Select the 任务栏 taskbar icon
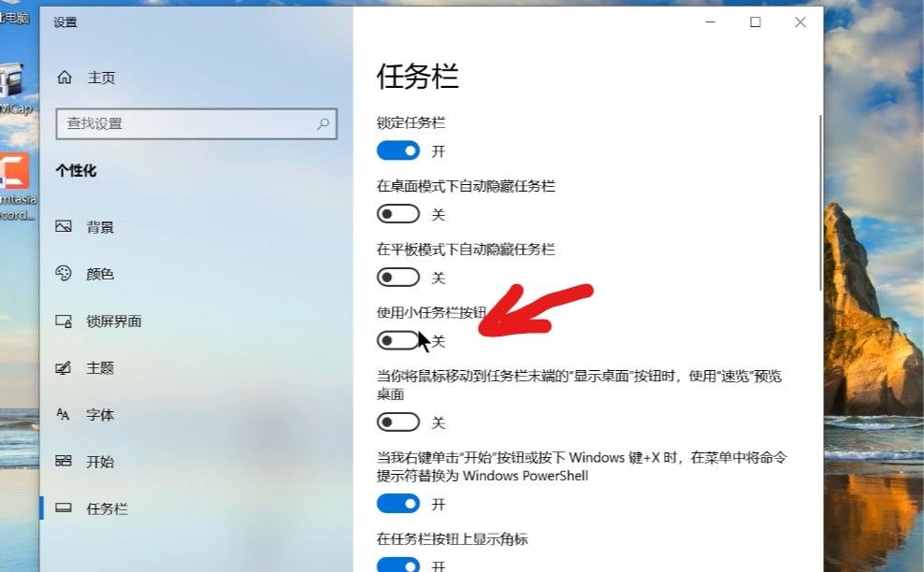 coord(64,508)
